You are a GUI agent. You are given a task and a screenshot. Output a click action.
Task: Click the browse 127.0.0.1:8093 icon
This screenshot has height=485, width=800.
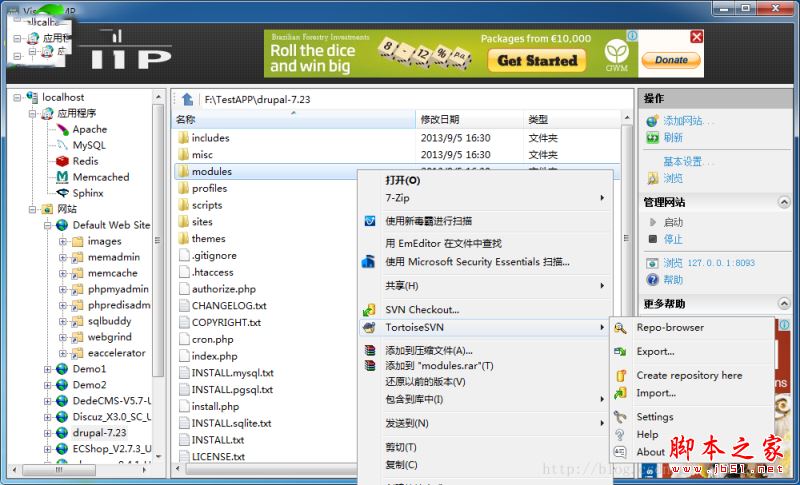(652, 263)
